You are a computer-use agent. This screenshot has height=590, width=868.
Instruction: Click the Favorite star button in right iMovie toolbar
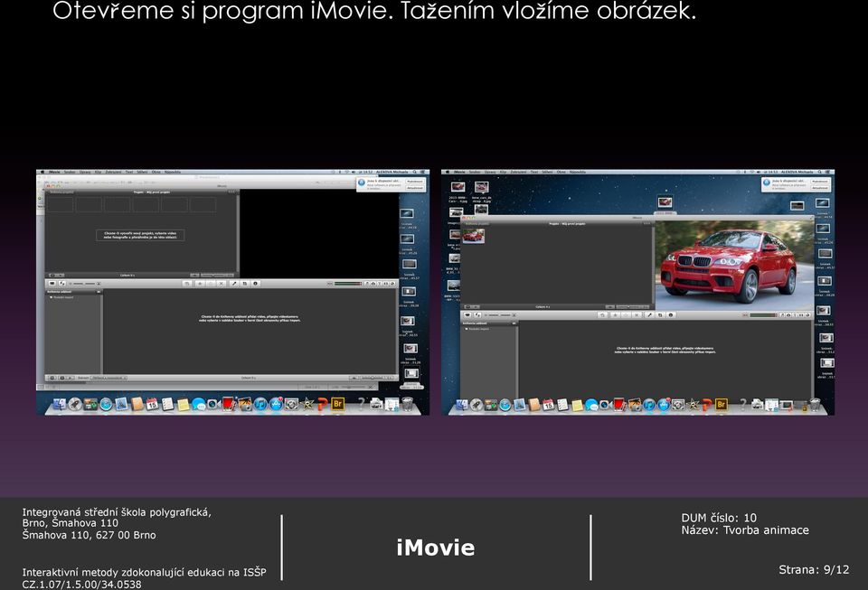pos(615,314)
